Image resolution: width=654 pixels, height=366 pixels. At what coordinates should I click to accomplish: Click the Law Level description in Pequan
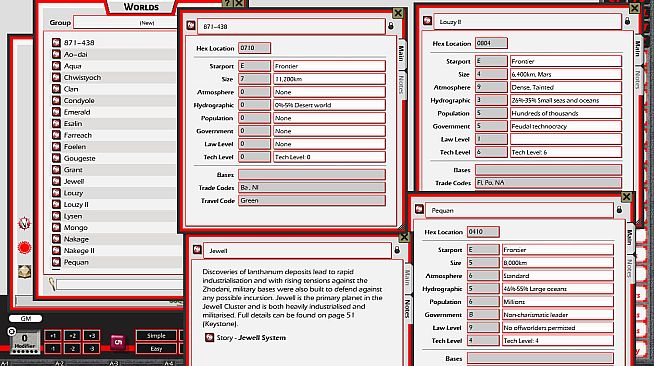tap(558, 328)
